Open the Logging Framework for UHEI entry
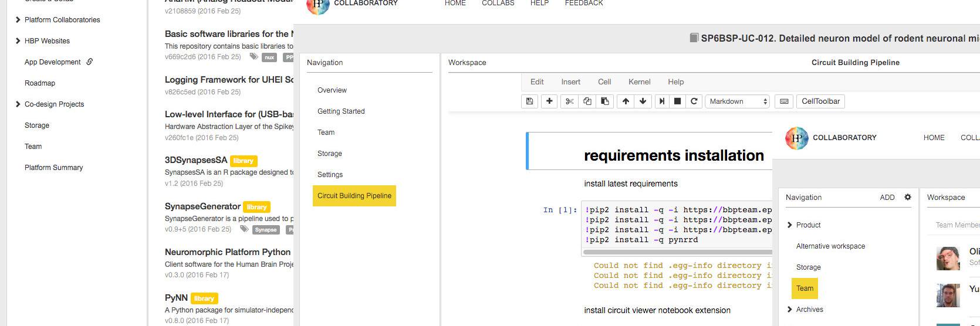The height and width of the screenshot is (326, 980). click(229, 80)
